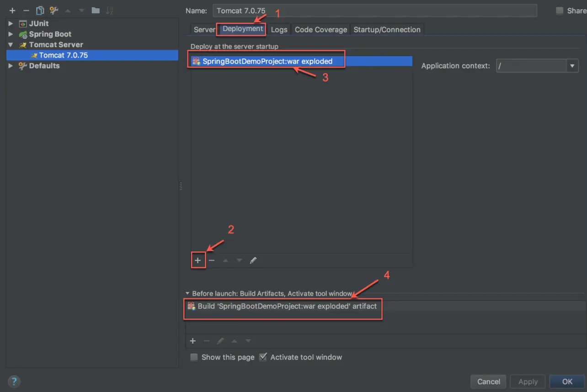The image size is (587, 392).
Task: Select 'SpringBootDemoProject:war exploded' in the deployment list
Action: pyautogui.click(x=302, y=61)
